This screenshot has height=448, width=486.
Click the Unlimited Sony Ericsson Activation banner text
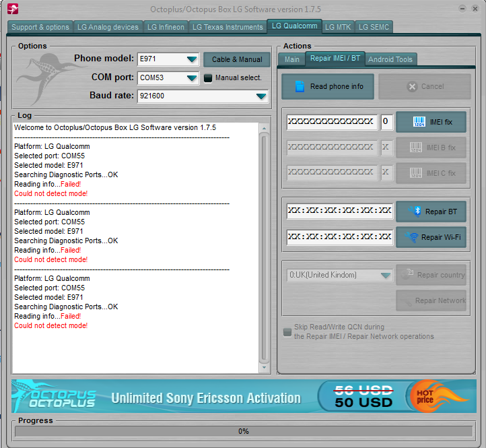click(x=206, y=398)
